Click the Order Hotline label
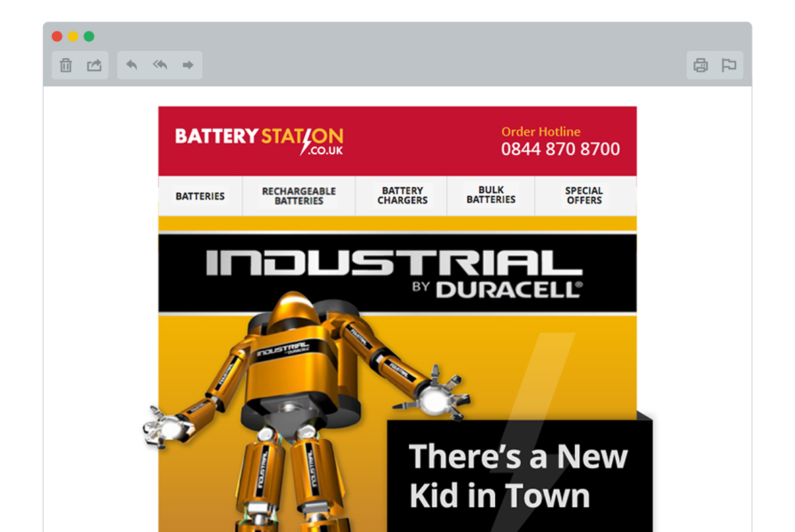This screenshot has width=795, height=532. [x=541, y=132]
